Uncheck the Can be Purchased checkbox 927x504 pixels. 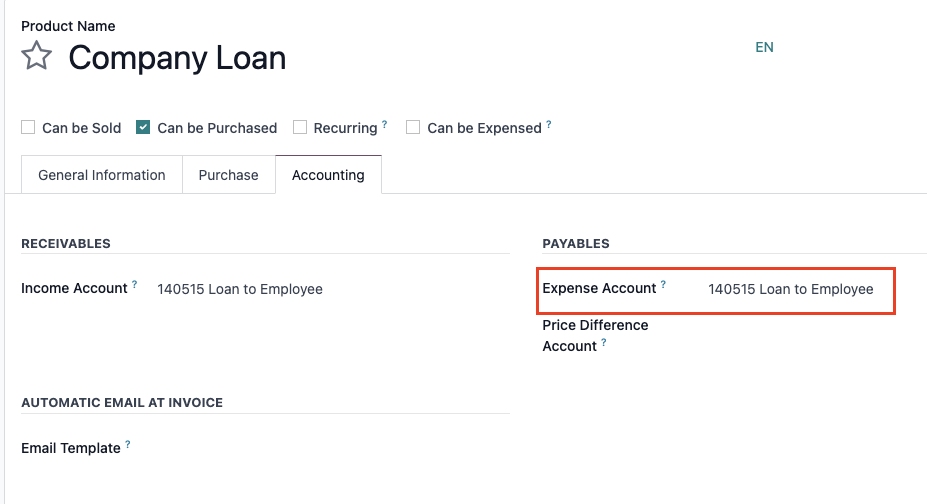pyautogui.click(x=143, y=127)
